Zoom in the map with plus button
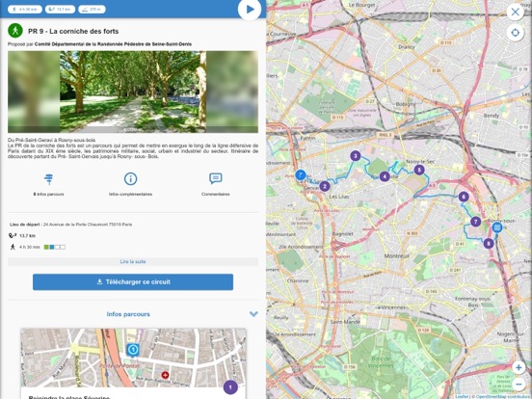Viewport: 532px width, 399px height. 519,367
